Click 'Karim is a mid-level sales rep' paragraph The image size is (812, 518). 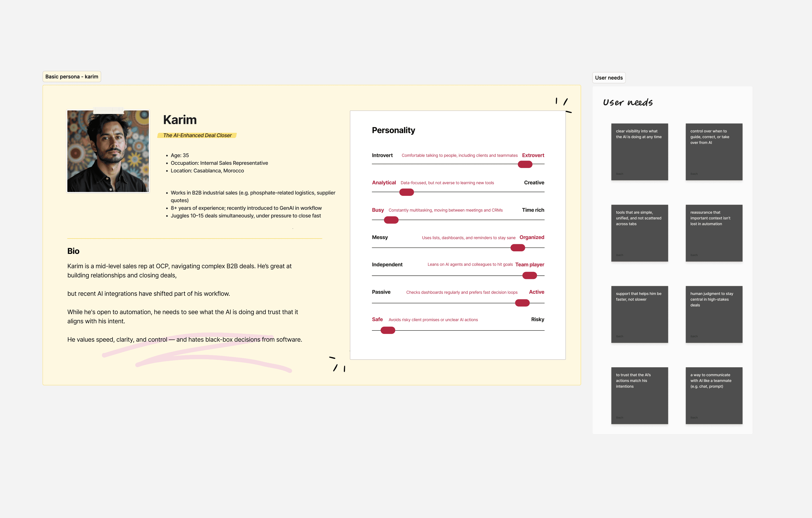point(179,271)
